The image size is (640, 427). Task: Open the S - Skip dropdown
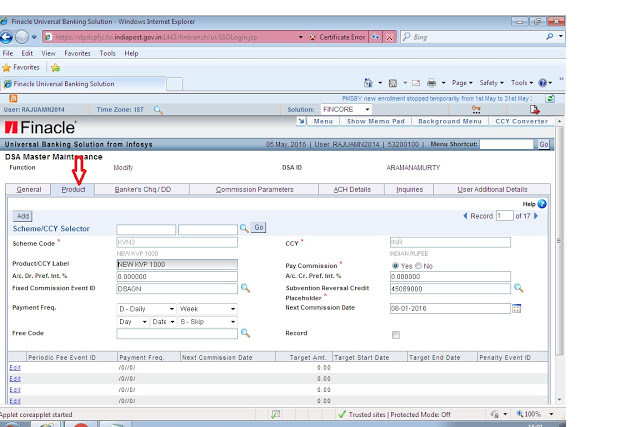pos(208,322)
